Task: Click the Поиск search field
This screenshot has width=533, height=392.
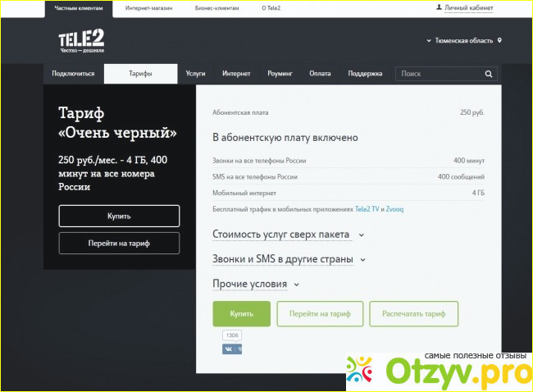Action: (446, 74)
